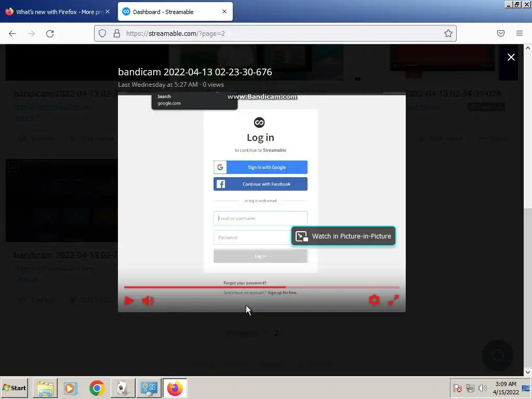Launch the media player taskbar icon

pyautogui.click(x=71, y=388)
